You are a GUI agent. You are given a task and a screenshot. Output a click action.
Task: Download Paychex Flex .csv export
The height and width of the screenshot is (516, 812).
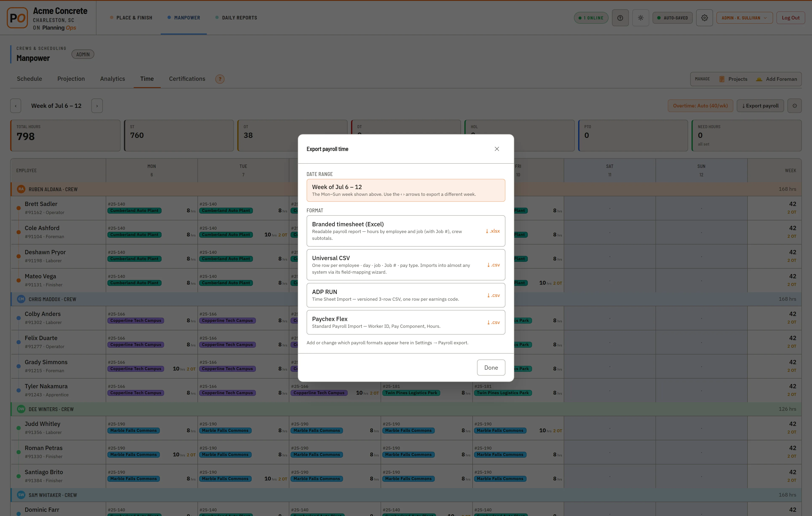pyautogui.click(x=406, y=322)
